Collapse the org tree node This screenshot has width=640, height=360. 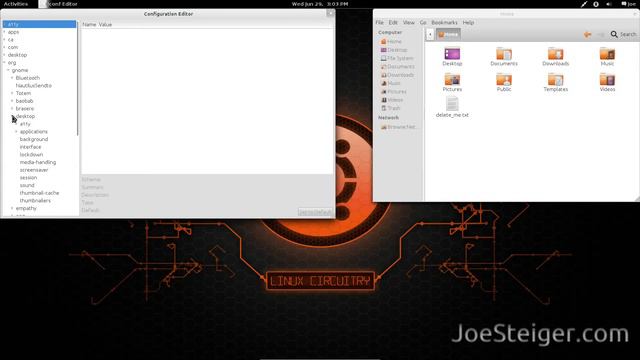pyautogui.click(x=4, y=62)
